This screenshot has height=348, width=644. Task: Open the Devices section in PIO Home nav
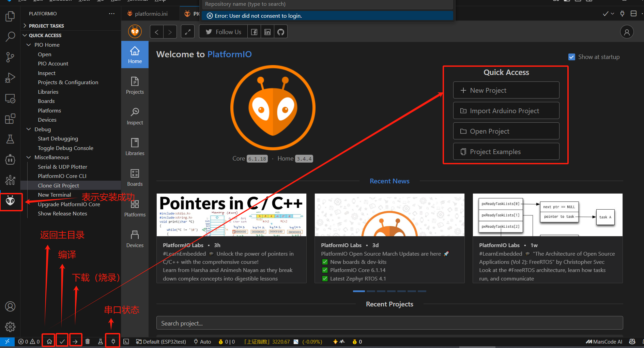(x=135, y=239)
